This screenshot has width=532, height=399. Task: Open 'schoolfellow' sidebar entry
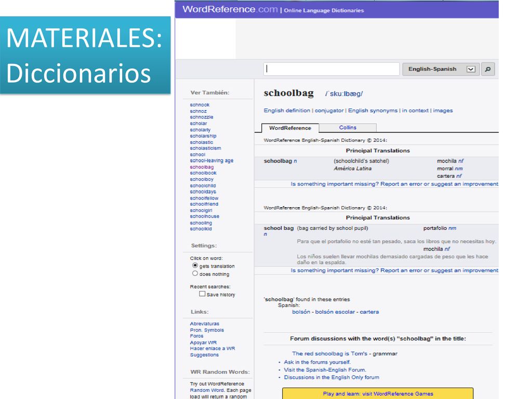[x=204, y=198]
